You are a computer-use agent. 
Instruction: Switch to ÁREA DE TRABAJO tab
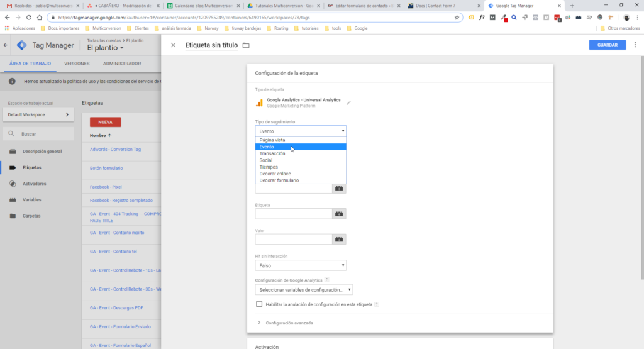coord(30,64)
